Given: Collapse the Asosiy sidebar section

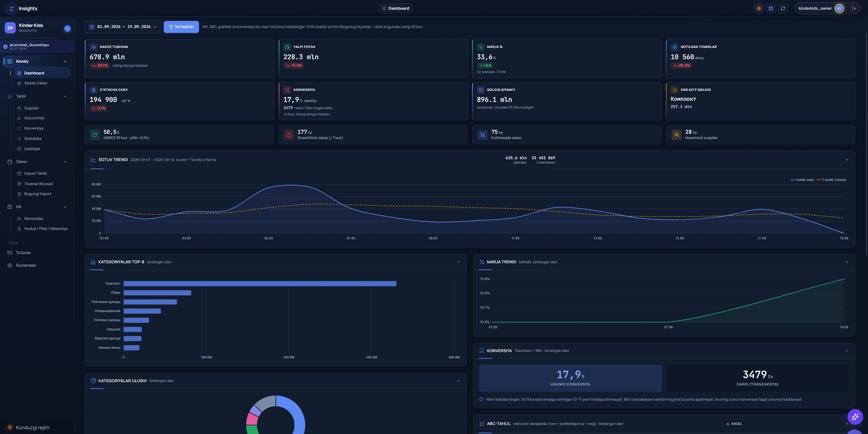Looking at the screenshot, I should [65, 61].
